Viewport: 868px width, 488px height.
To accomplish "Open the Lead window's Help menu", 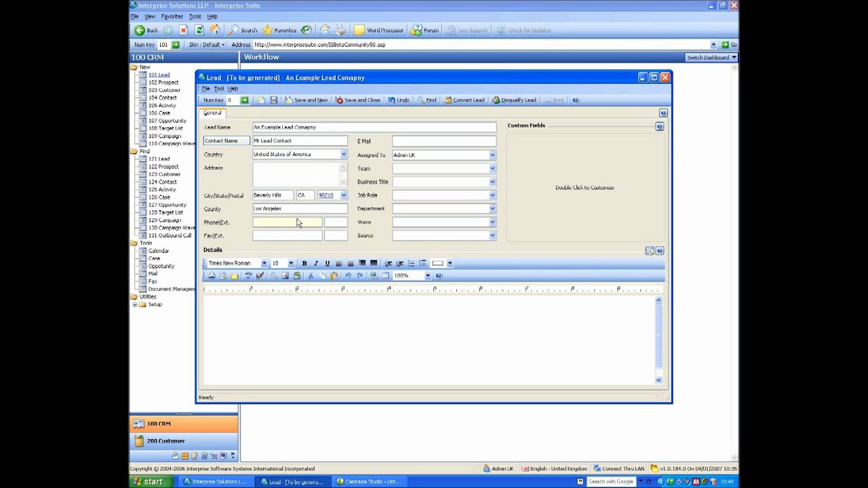I will pyautogui.click(x=233, y=89).
